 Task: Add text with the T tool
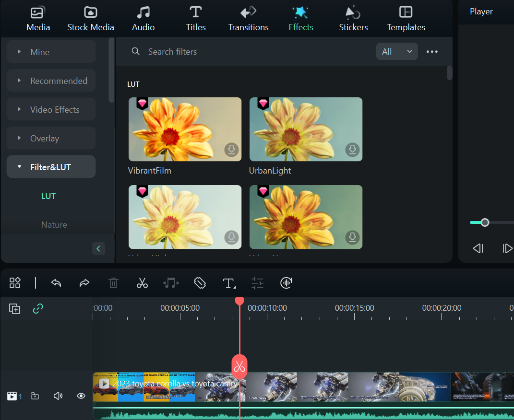pyautogui.click(x=229, y=283)
